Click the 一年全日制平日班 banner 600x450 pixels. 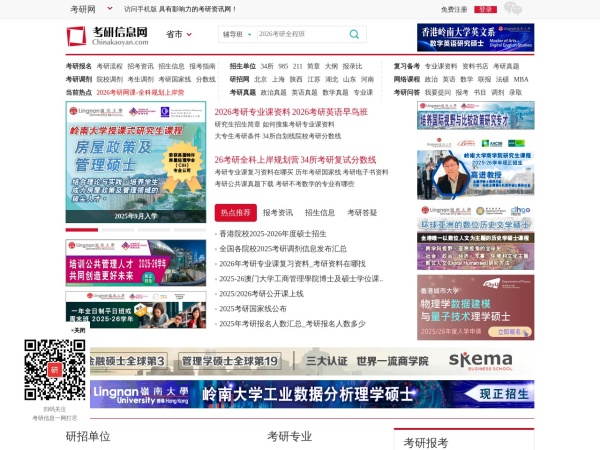click(136, 310)
